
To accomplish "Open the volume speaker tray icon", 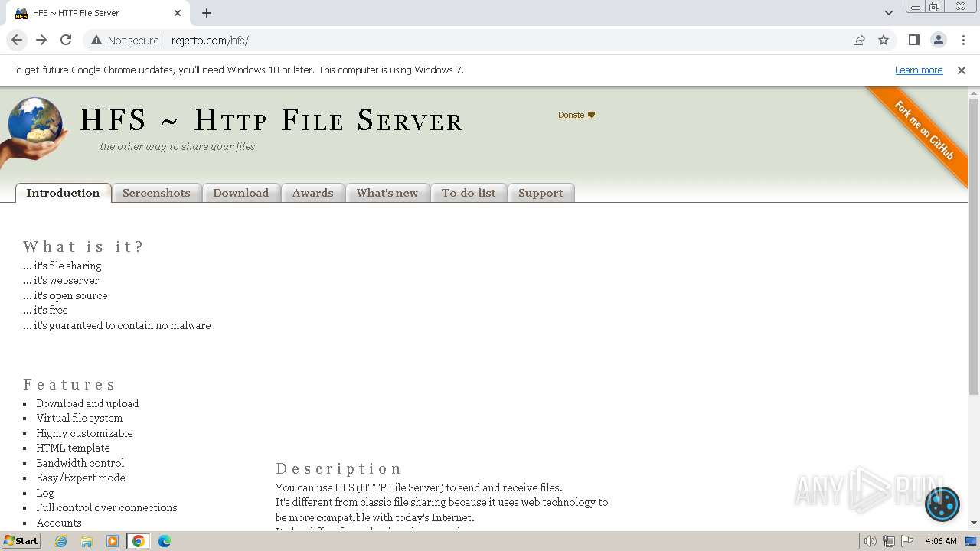I will [870, 541].
